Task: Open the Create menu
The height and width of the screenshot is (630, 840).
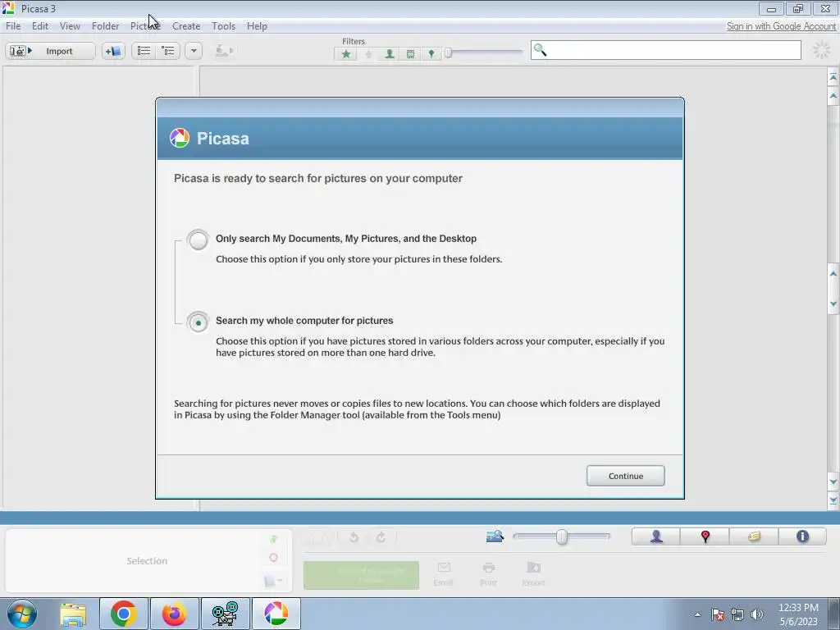Action: (x=186, y=25)
